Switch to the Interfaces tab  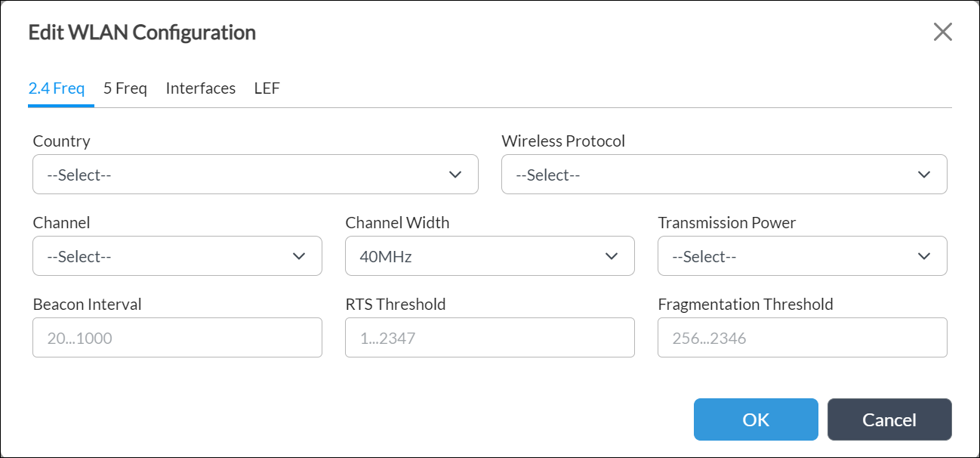(200, 88)
